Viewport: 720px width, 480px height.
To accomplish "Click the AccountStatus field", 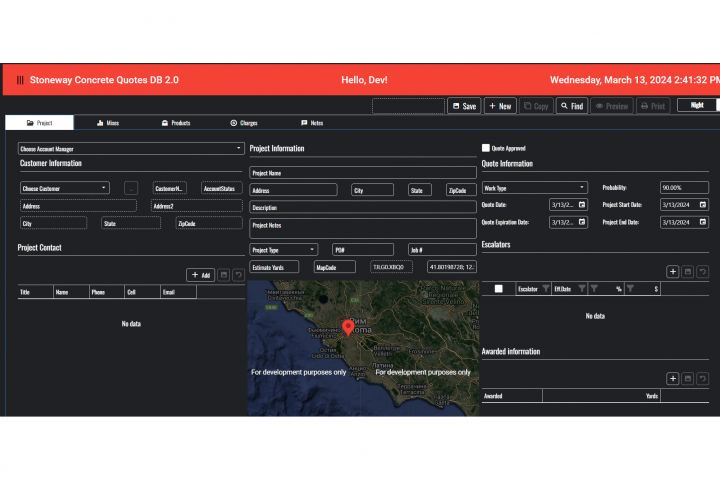I will click(x=222, y=188).
